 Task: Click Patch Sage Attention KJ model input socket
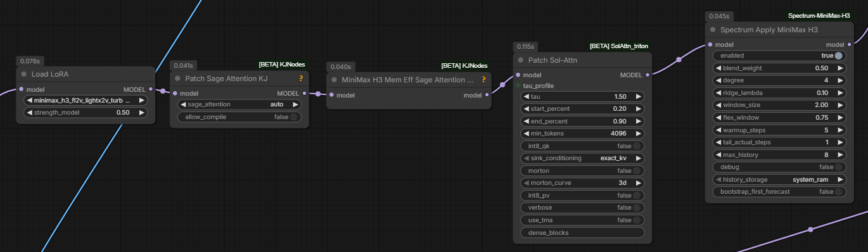[176, 94]
